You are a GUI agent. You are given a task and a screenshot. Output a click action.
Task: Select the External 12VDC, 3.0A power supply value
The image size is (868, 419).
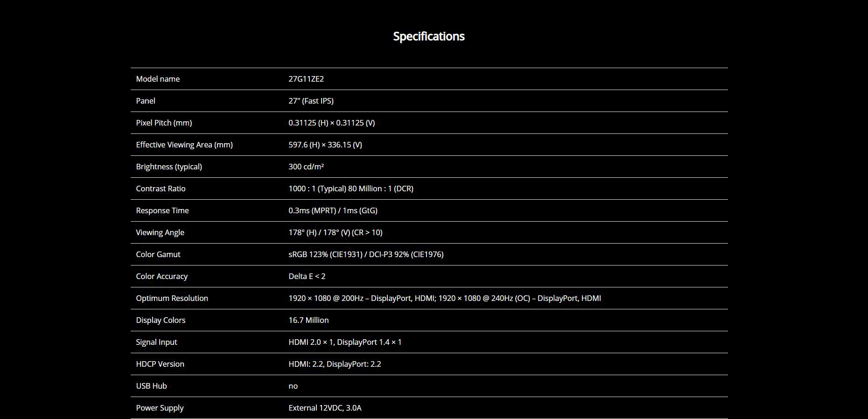325,408
